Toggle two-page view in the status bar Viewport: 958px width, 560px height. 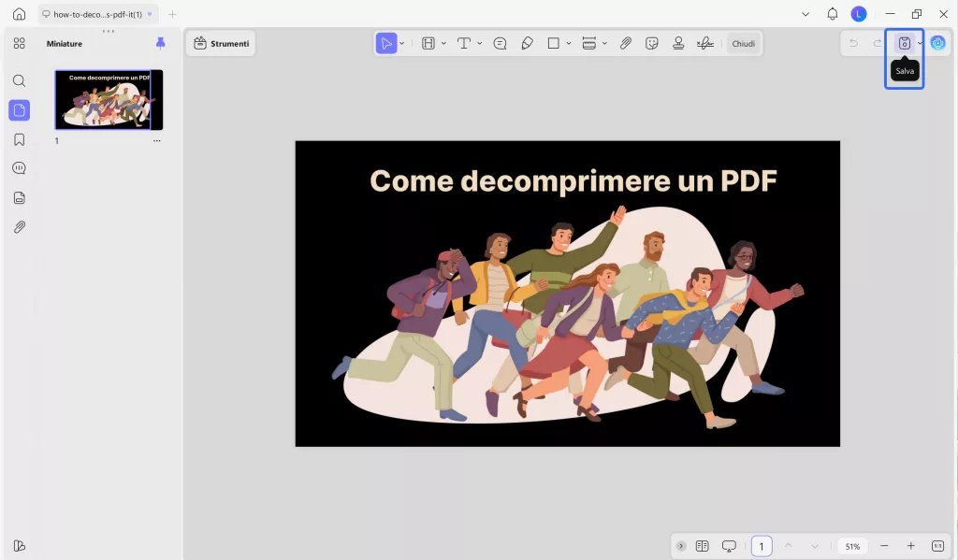point(703,545)
